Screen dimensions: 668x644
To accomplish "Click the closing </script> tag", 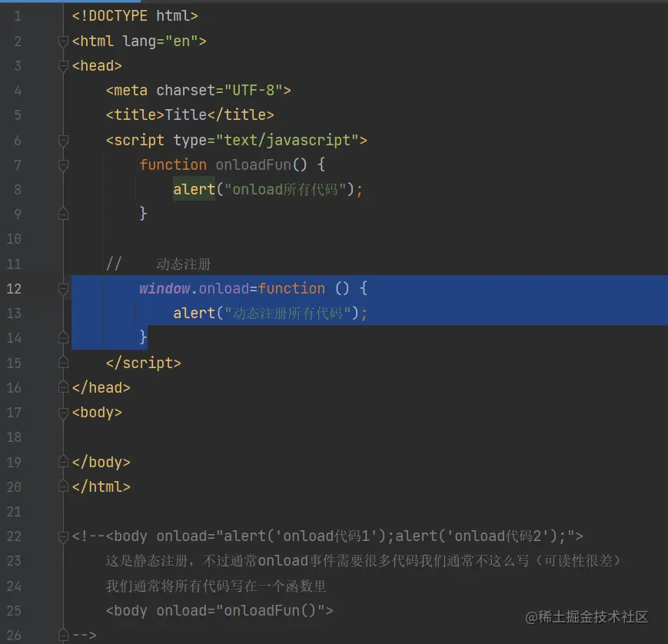I will point(144,363).
